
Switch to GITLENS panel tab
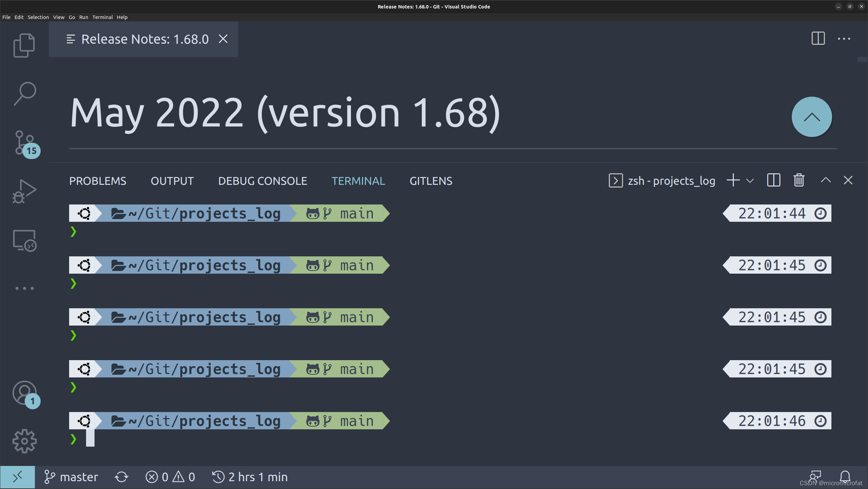point(431,181)
